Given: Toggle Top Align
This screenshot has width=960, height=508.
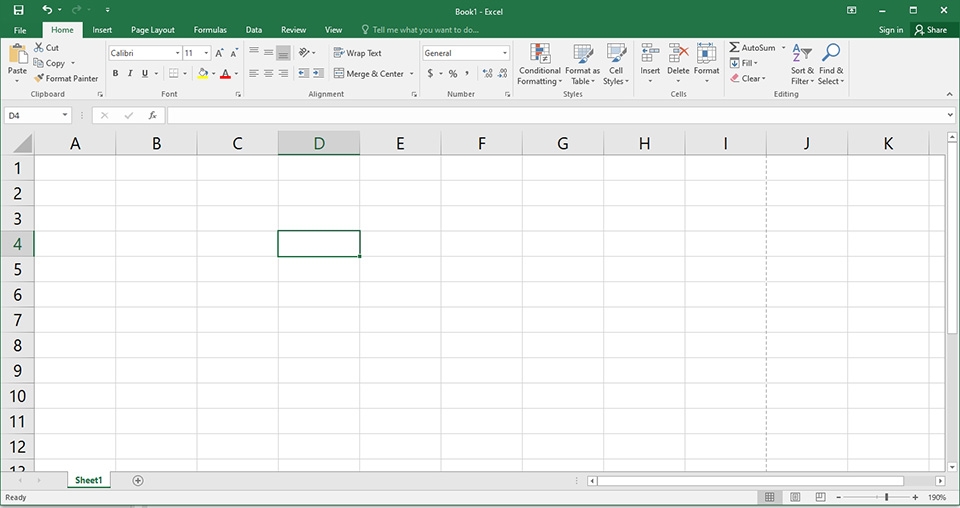Looking at the screenshot, I should (253, 53).
